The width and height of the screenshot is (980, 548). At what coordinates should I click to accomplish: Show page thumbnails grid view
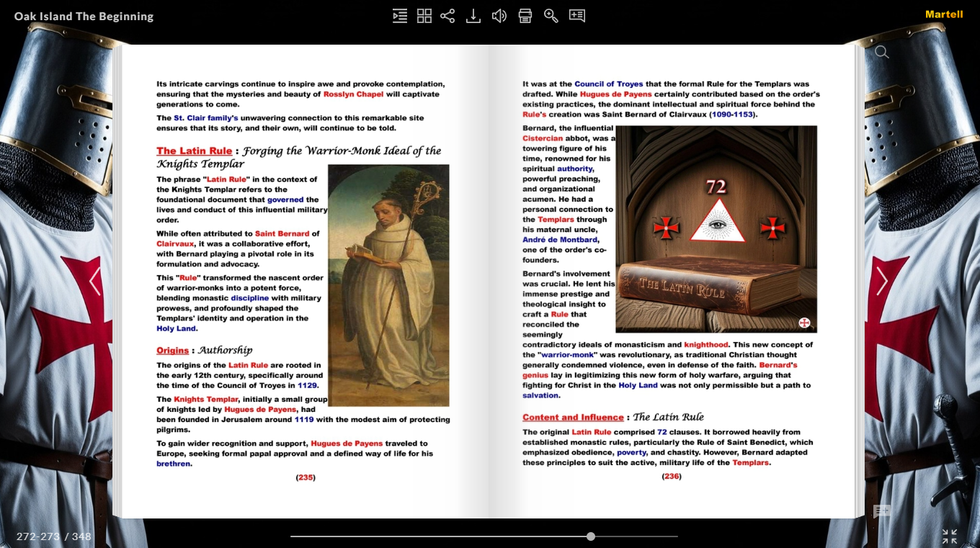424,16
